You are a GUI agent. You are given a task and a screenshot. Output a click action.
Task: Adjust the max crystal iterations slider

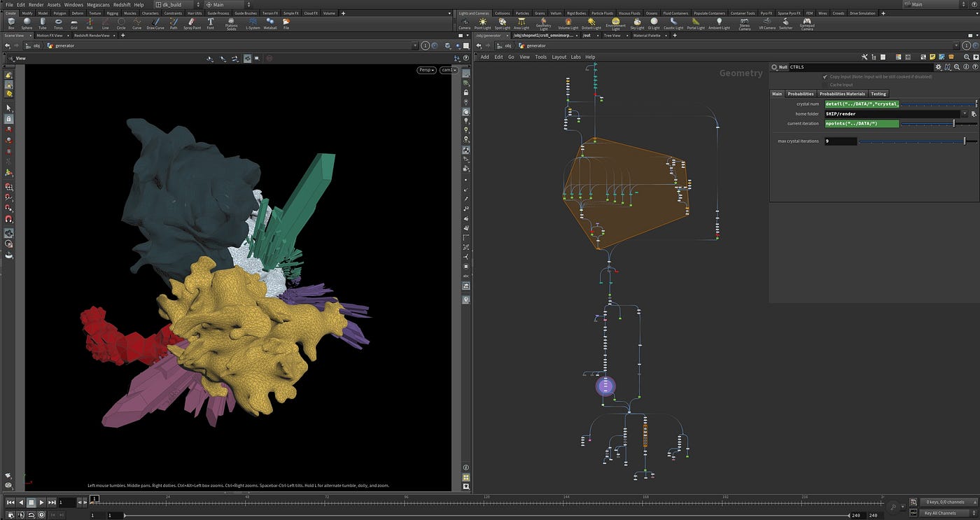click(x=918, y=141)
